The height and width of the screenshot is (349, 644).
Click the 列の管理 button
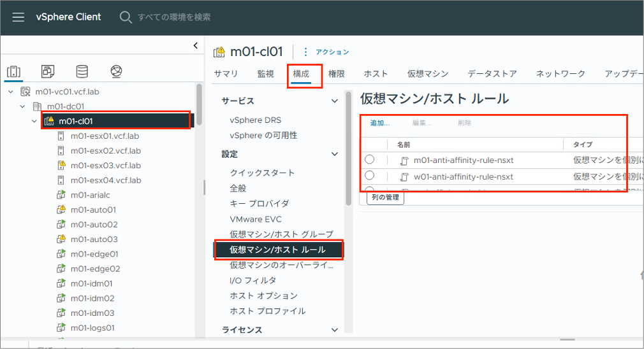click(x=385, y=197)
